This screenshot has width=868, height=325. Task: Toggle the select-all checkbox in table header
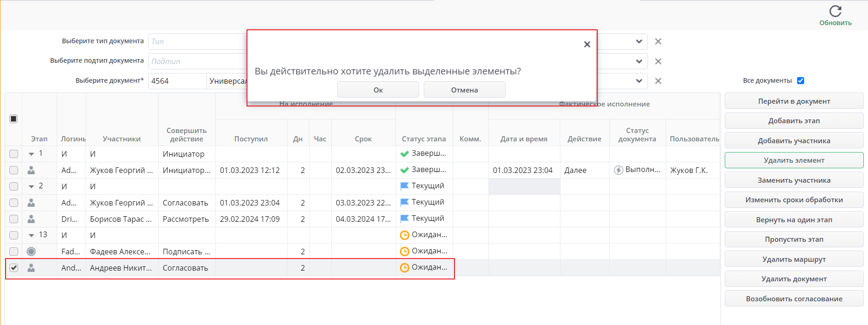tap(13, 119)
